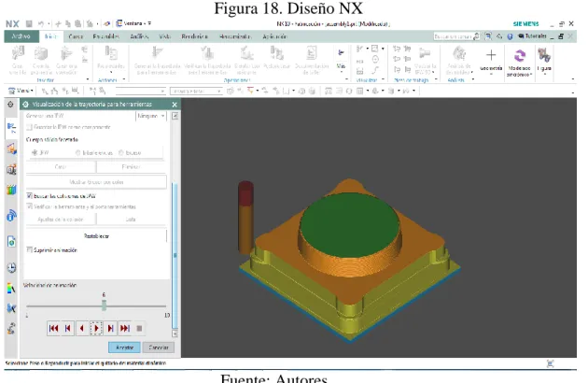The width and height of the screenshot is (588, 383).
Task: Click Mostrar grosor por color button
Action: [x=96, y=182]
